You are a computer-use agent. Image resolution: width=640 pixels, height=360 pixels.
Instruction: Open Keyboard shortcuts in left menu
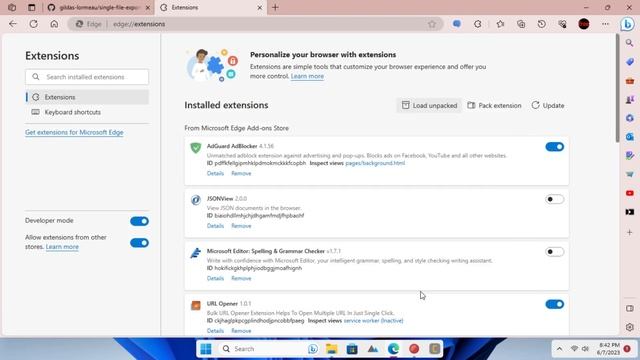click(x=87, y=112)
